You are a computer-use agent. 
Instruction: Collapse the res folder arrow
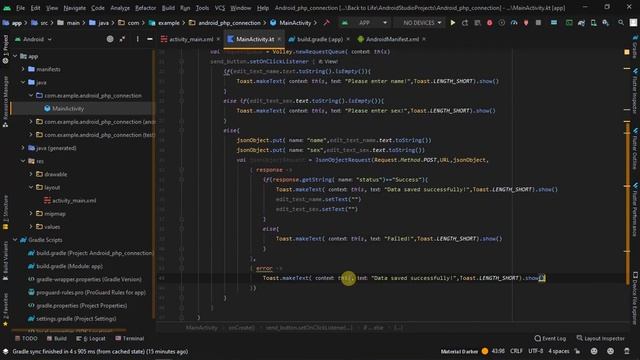click(x=23, y=161)
